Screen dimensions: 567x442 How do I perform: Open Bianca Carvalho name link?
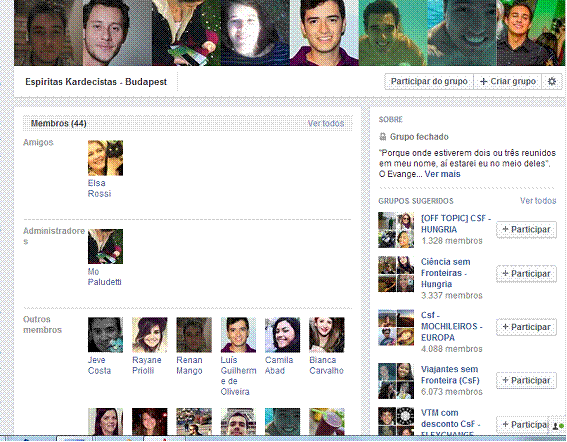(327, 365)
